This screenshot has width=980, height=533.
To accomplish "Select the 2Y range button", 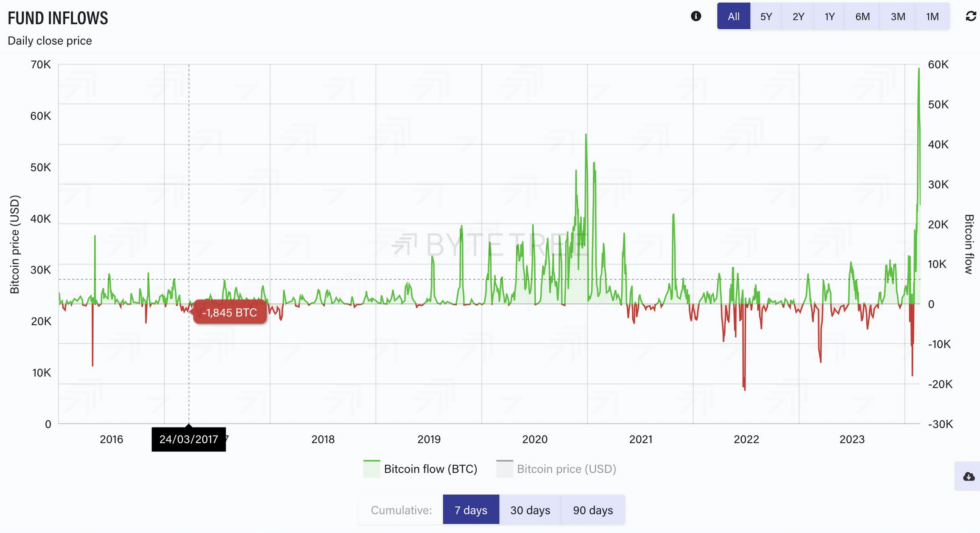I will [x=798, y=16].
